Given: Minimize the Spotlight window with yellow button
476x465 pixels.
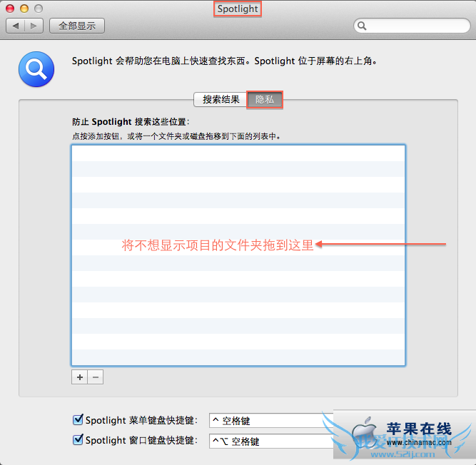Looking at the screenshot, I should [x=24, y=9].
